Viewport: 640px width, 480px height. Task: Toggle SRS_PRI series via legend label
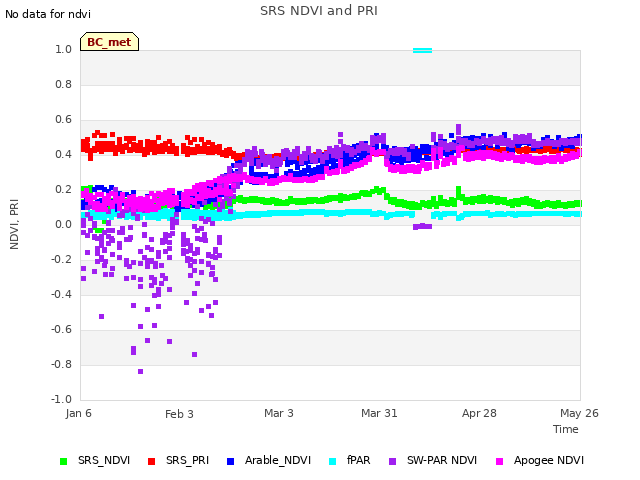(x=187, y=460)
